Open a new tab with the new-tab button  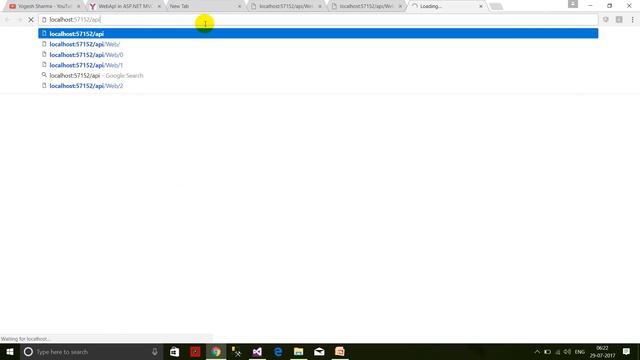coord(496,6)
